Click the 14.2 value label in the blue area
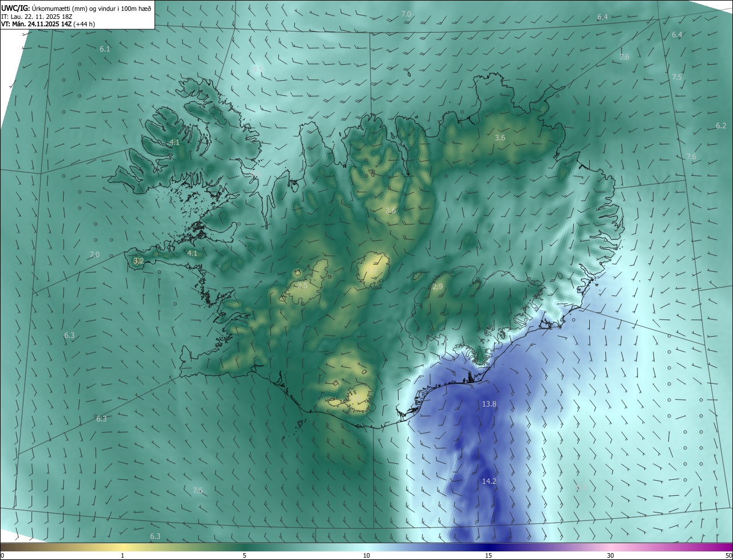The width and height of the screenshot is (733, 560). (x=489, y=482)
